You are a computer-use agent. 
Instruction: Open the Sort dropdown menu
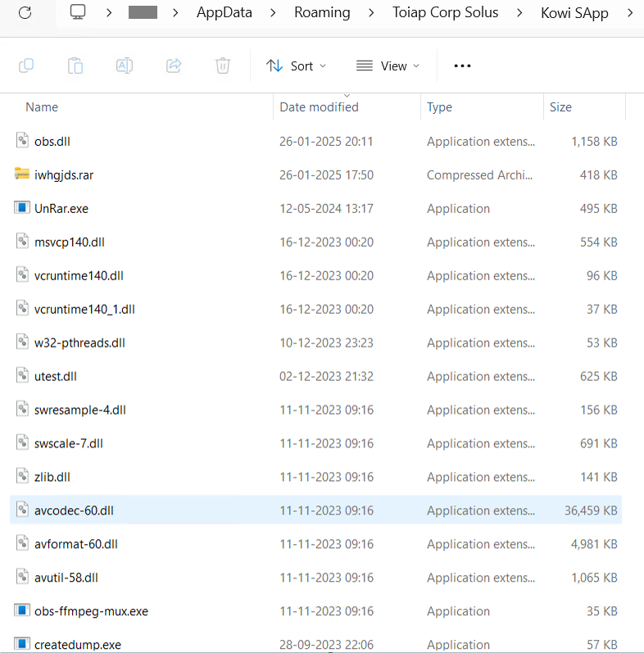point(296,66)
